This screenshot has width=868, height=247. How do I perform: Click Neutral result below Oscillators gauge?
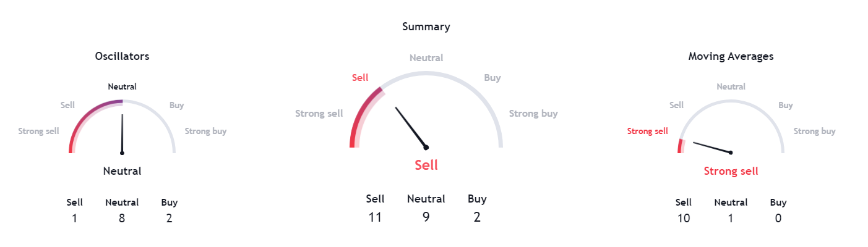[x=122, y=171]
